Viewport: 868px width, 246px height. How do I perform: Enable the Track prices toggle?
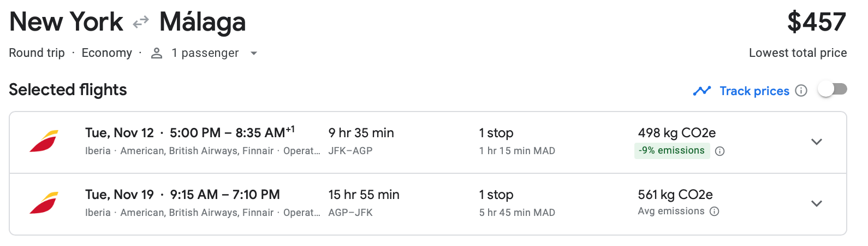[832, 89]
